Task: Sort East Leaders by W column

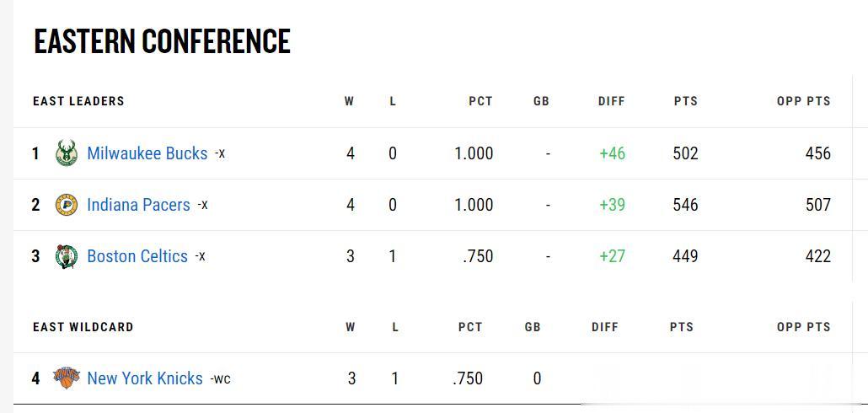Action: coord(349,101)
